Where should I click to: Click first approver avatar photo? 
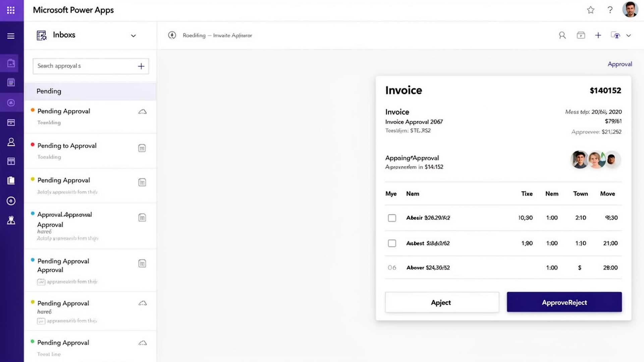(579, 160)
